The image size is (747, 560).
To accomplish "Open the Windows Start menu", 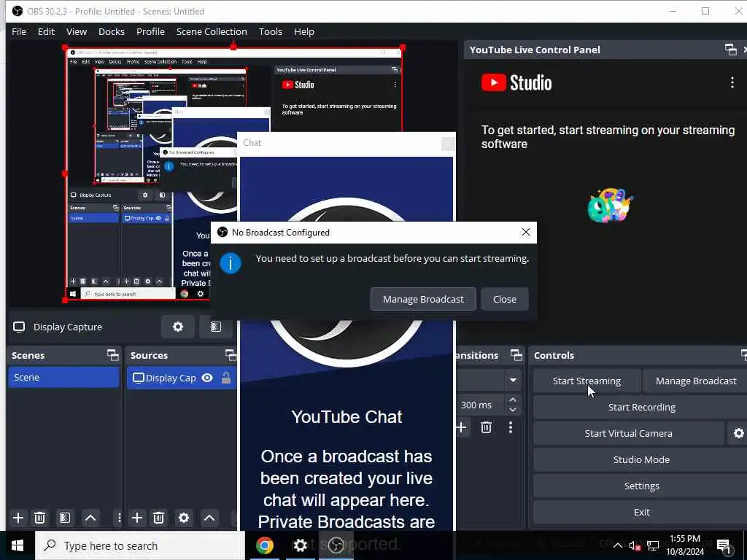I will (18, 545).
